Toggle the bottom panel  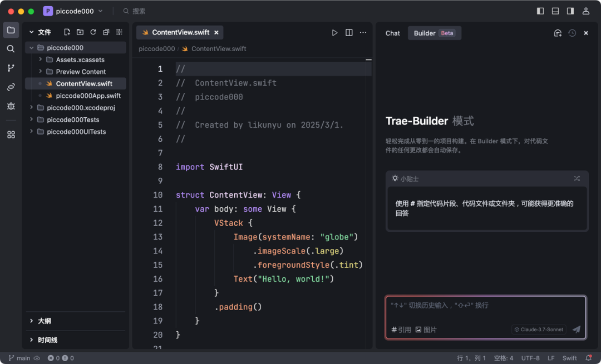point(555,11)
